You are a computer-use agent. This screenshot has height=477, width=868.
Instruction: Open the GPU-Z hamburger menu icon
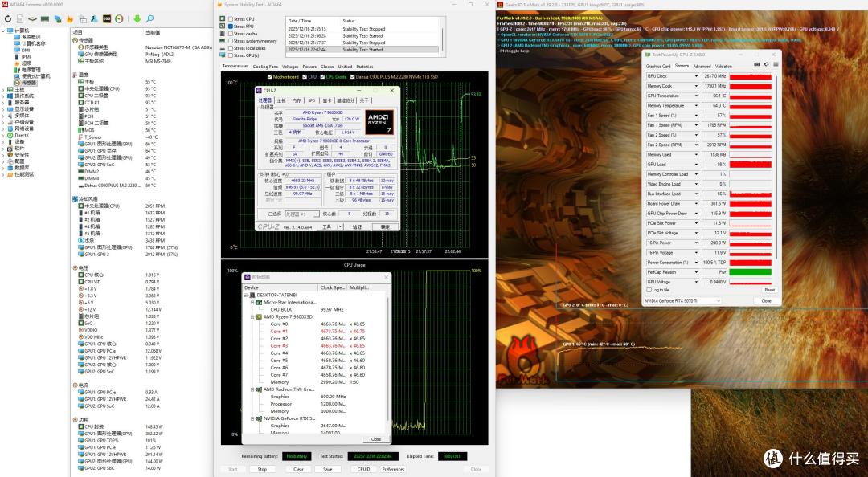coord(776,65)
